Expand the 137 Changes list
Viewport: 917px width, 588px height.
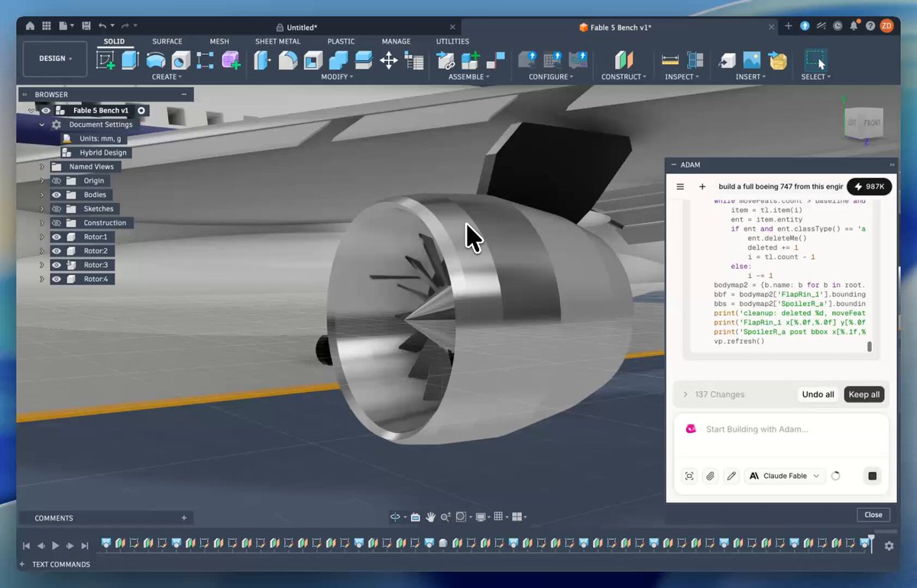click(685, 395)
